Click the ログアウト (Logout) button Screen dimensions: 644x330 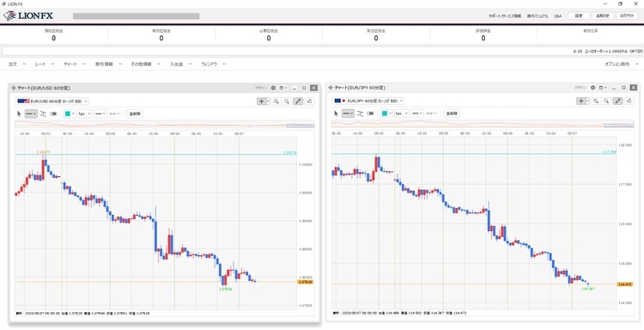(627, 15)
